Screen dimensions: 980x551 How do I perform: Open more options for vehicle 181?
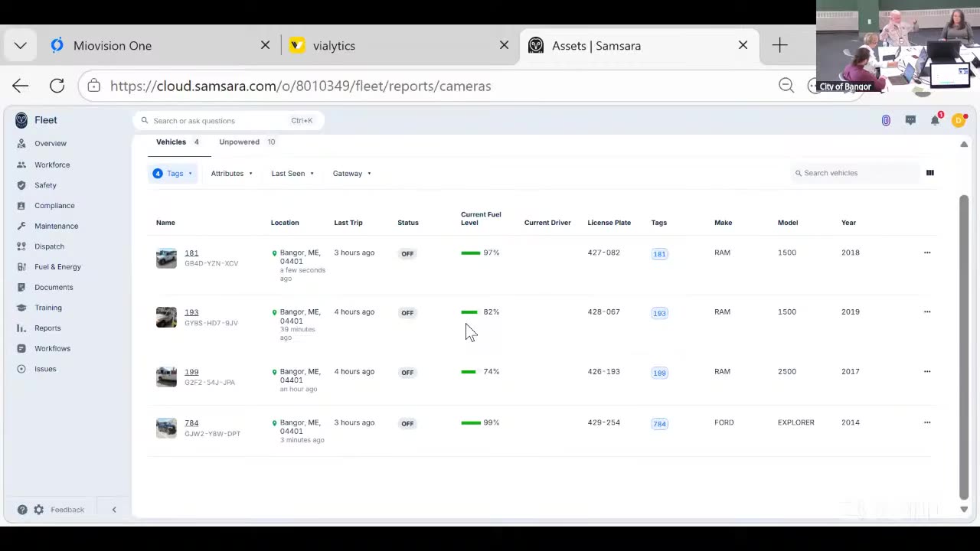[x=927, y=253]
